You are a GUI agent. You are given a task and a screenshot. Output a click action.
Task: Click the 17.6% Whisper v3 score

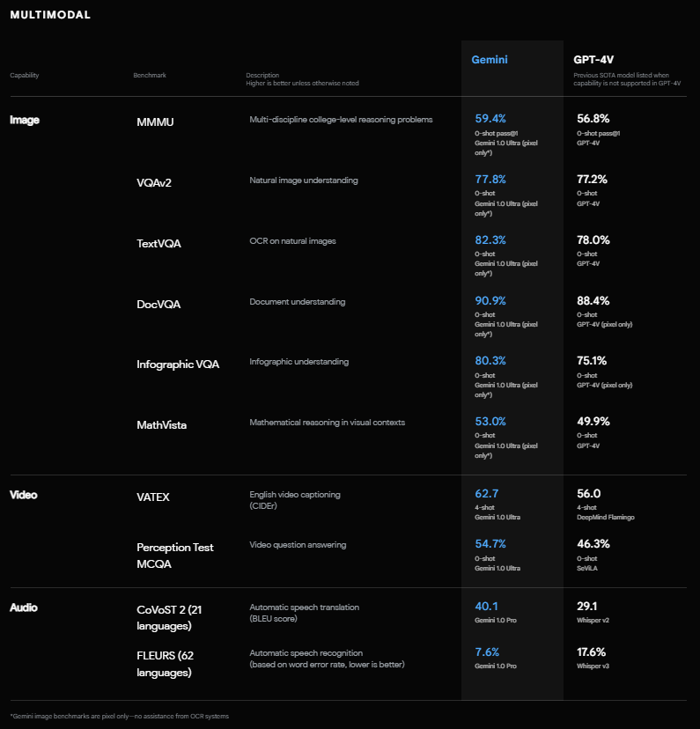click(x=592, y=652)
